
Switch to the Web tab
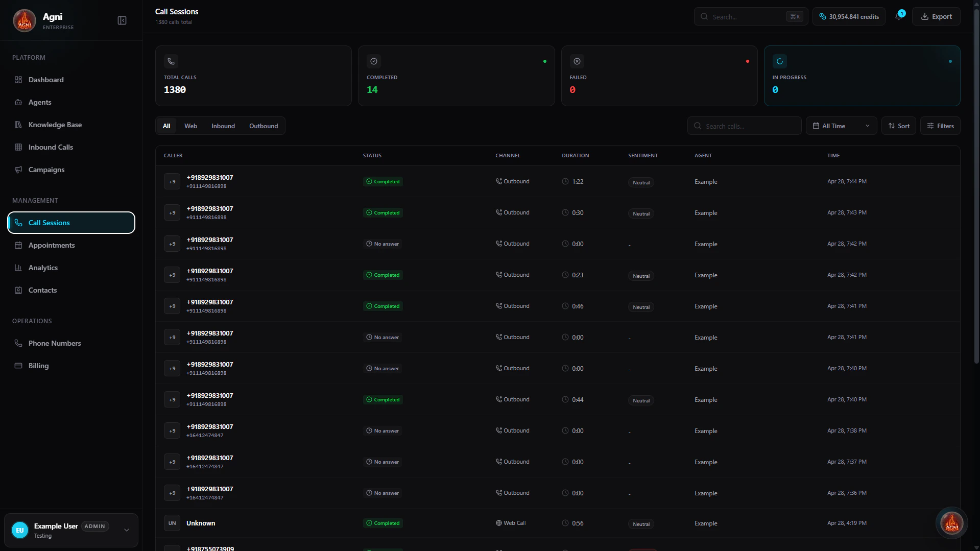pos(190,126)
